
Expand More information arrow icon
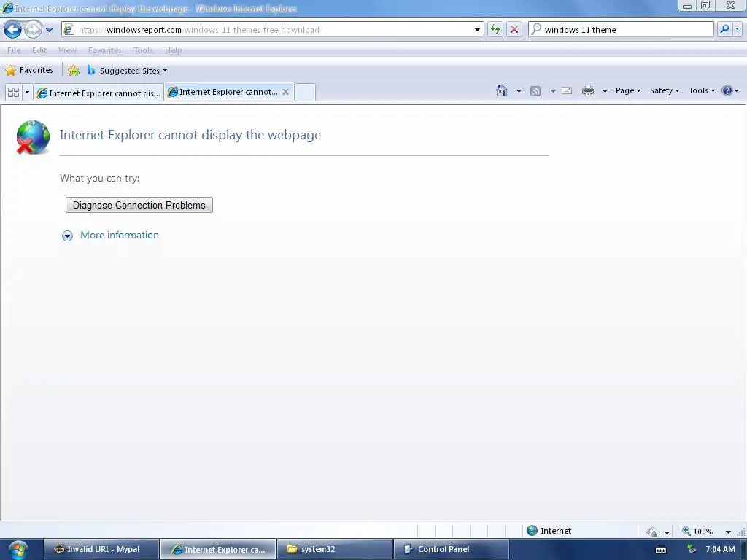pos(68,236)
